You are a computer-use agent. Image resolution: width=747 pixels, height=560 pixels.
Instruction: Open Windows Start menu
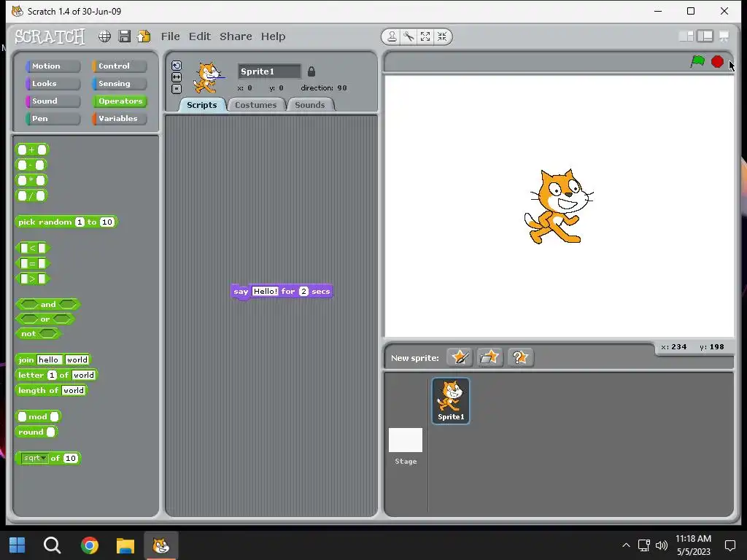click(x=18, y=545)
